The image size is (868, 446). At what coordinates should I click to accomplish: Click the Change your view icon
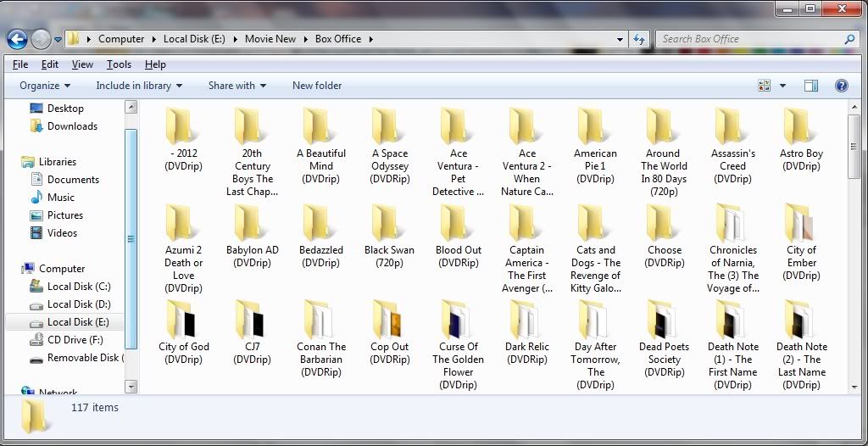coord(765,86)
